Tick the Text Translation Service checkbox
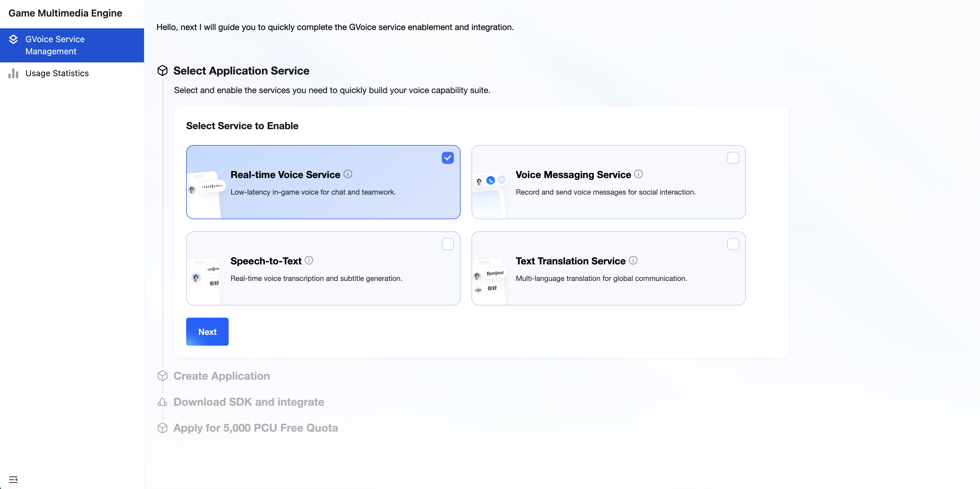980x489 pixels. point(732,244)
